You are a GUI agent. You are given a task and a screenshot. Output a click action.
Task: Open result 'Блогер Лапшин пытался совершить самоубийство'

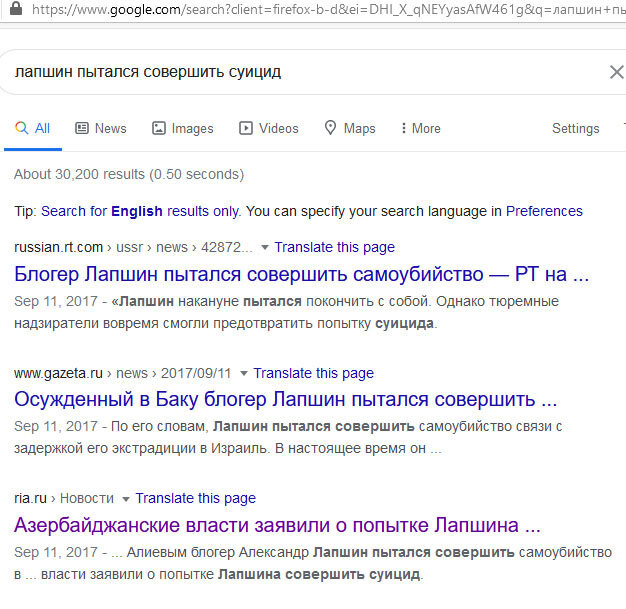point(301,274)
